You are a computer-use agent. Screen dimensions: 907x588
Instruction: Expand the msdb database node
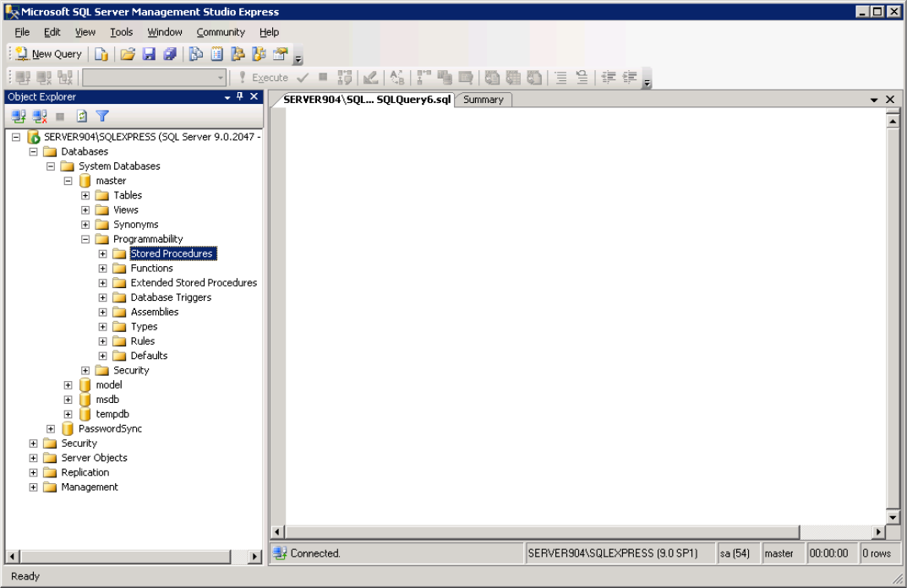[68, 400]
